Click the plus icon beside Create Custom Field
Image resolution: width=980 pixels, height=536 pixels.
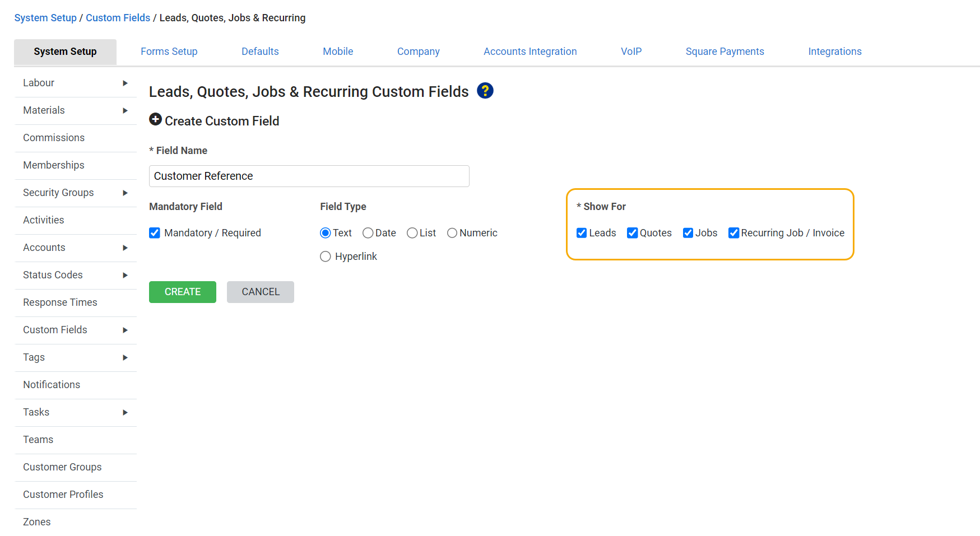coord(156,119)
